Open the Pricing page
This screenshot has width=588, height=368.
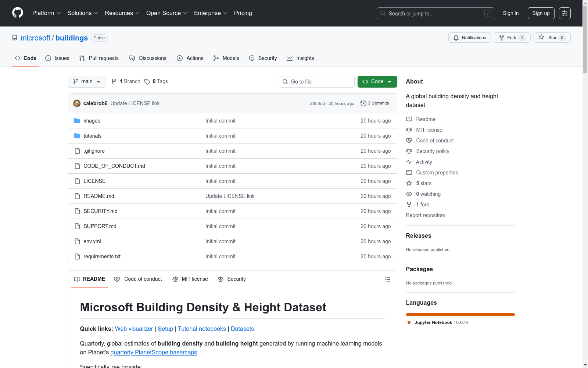click(x=243, y=13)
